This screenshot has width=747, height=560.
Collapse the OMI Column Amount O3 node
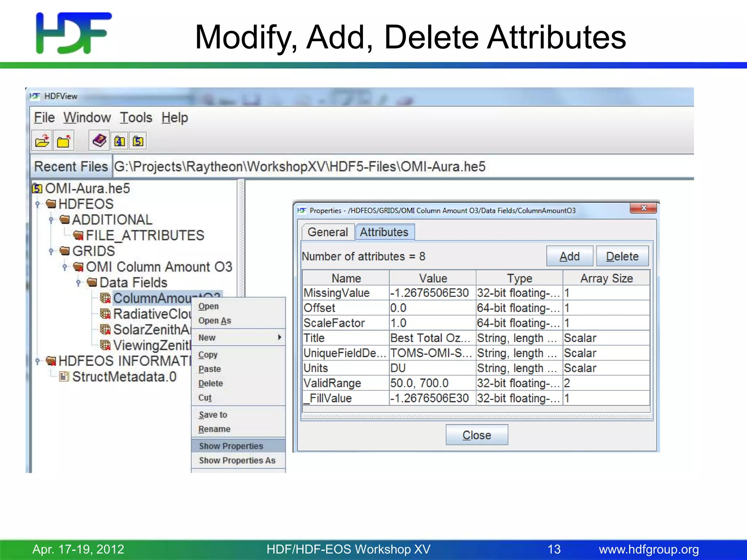click(x=65, y=267)
